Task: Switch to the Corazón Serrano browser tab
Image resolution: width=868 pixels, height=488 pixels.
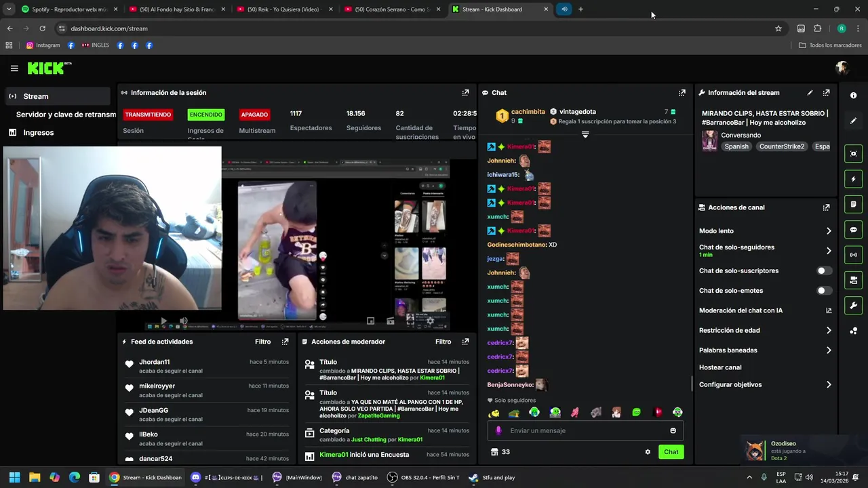Action: click(x=392, y=9)
